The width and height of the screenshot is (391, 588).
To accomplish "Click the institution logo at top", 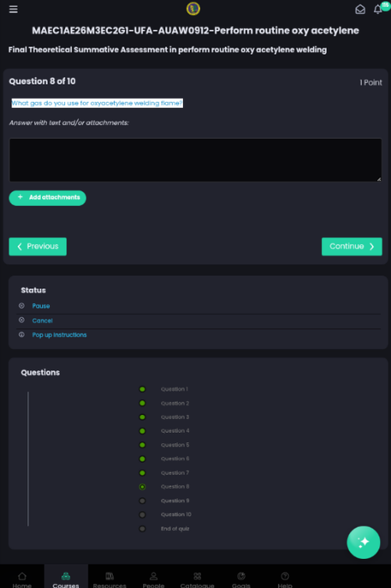I will point(193,9).
